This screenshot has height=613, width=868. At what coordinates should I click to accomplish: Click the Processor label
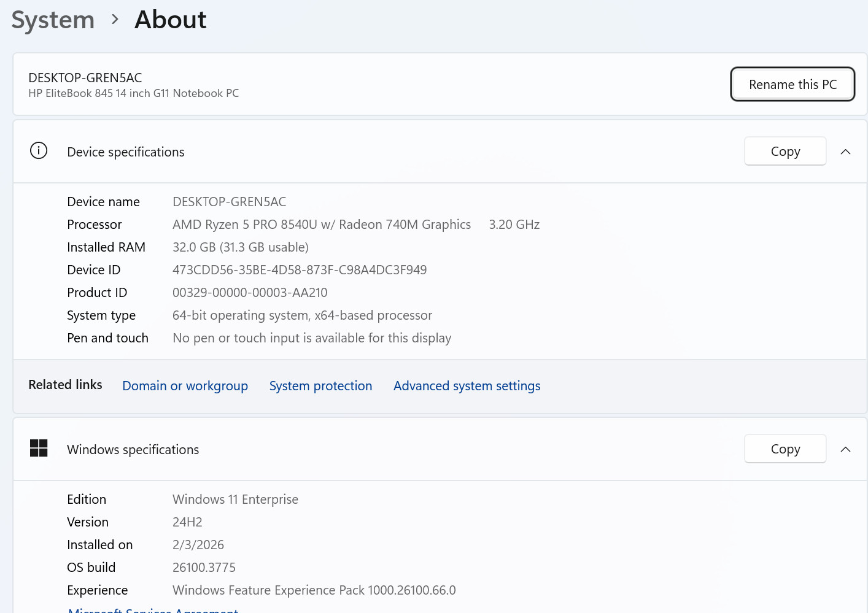(x=94, y=225)
